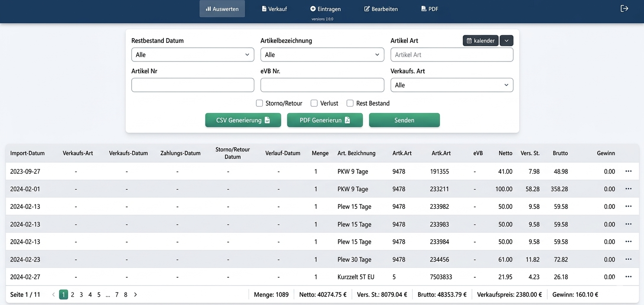
Task: Click the logout icon in top right
Action: click(x=624, y=9)
